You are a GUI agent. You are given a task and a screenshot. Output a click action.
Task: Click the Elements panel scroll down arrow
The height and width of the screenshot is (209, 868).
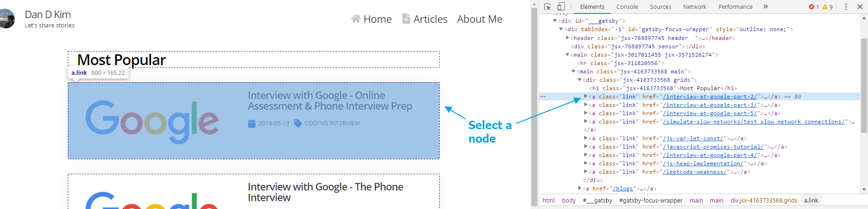(x=864, y=189)
